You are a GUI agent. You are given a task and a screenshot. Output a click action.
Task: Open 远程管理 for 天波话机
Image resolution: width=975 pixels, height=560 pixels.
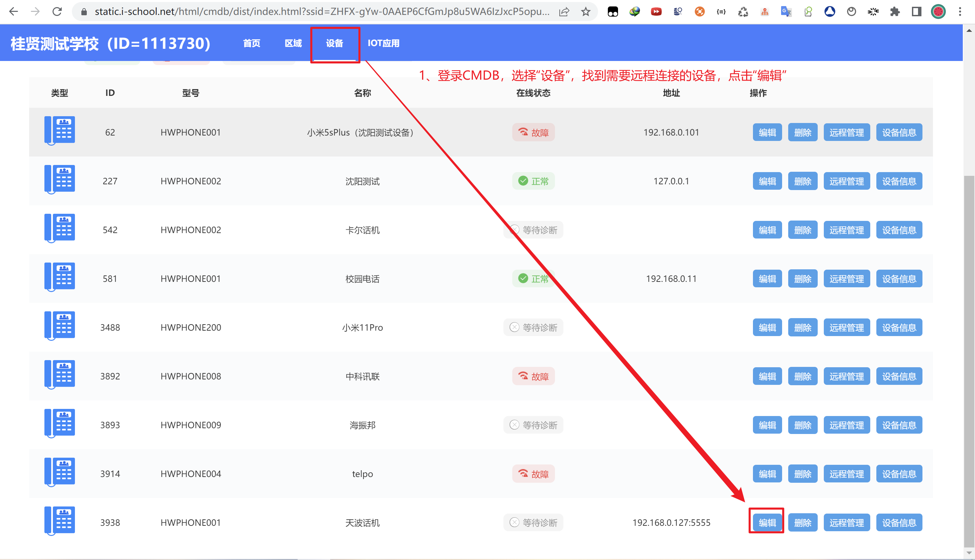point(847,523)
